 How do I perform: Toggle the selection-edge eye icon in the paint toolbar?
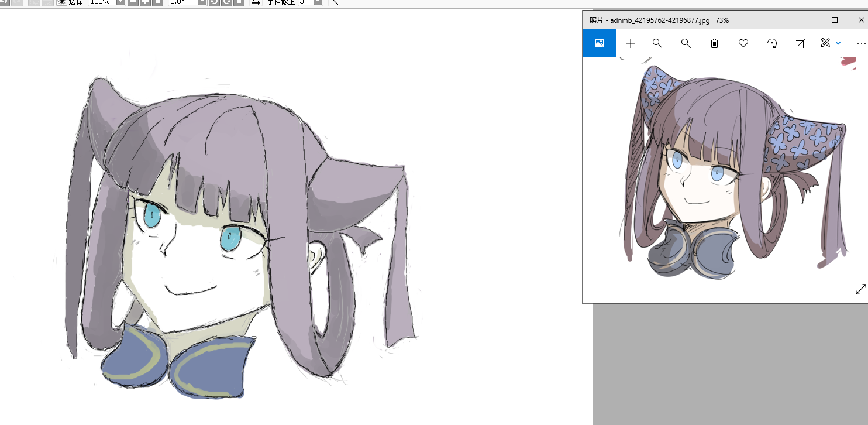point(61,2)
